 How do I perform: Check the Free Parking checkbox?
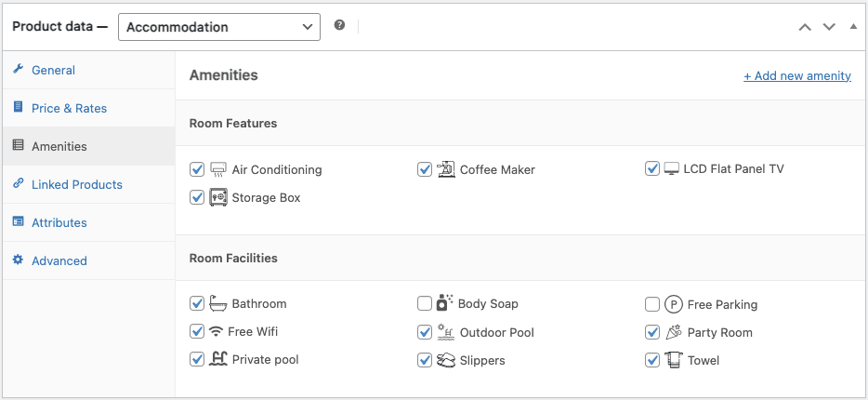[x=652, y=304]
